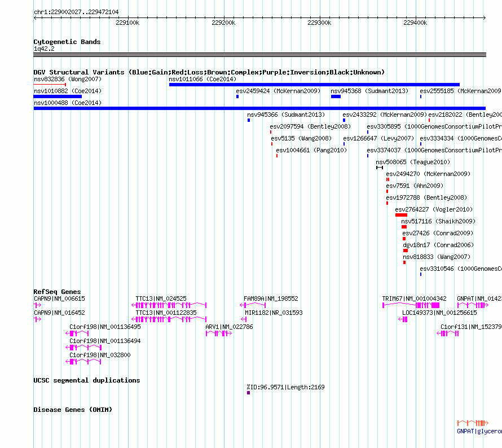Select nsv945368 (Sudmant2013) variant label
This screenshot has width=502, height=448.
tap(369, 91)
